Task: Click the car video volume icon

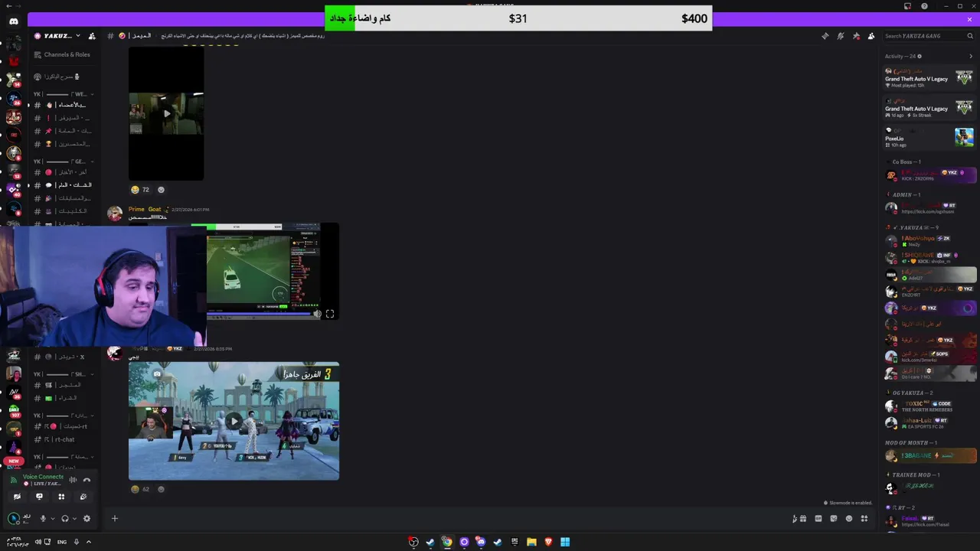Action: tap(317, 314)
